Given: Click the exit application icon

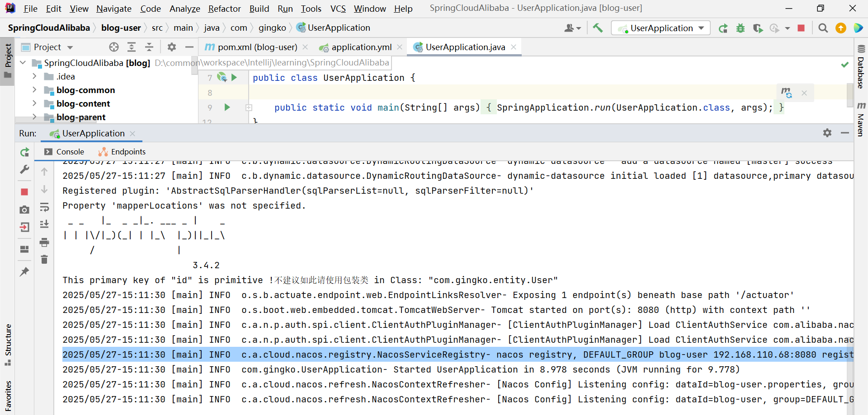Looking at the screenshot, I should 24,227.
